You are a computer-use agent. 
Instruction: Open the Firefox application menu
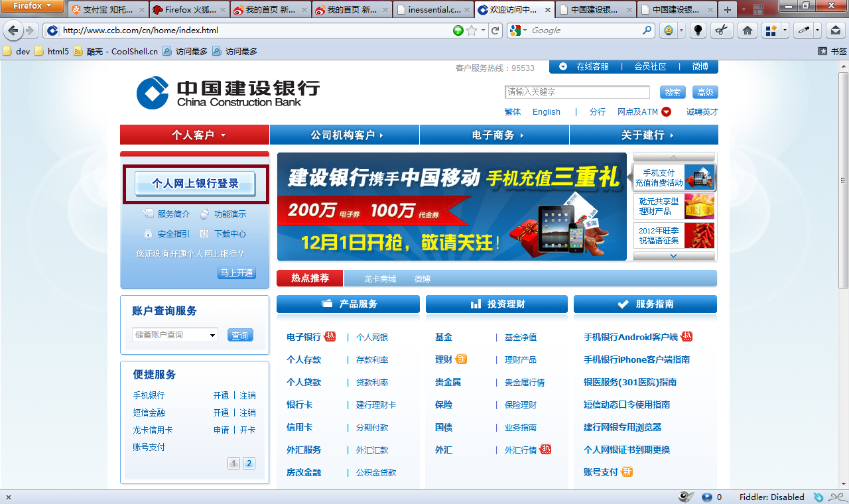point(33,6)
